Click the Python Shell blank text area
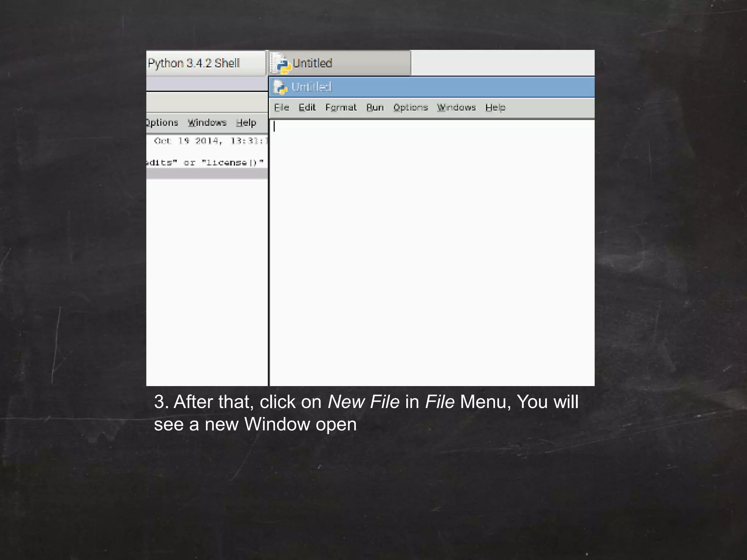 (x=207, y=282)
